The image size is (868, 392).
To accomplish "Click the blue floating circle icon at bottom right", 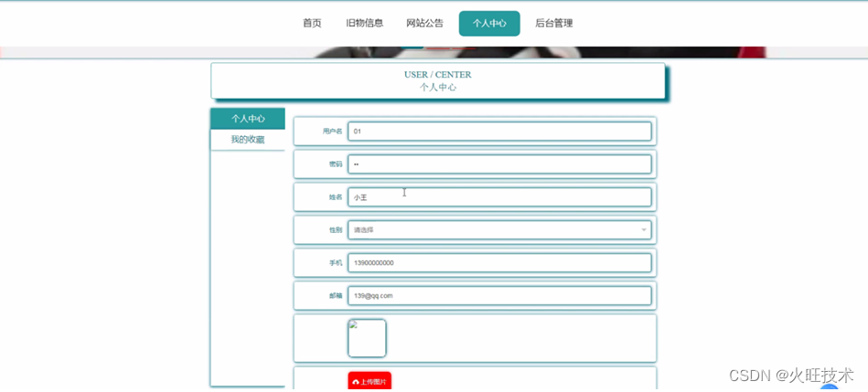I will tap(830, 388).
